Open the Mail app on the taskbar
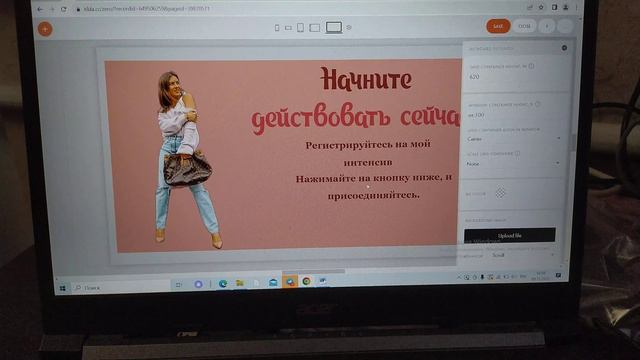The width and height of the screenshot is (640, 360). pos(273,282)
